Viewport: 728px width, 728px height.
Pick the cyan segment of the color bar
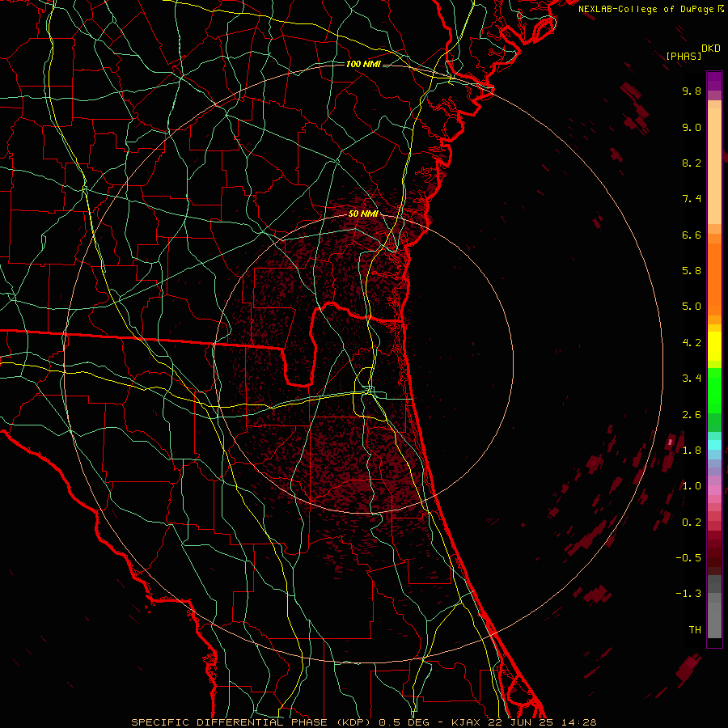point(714,445)
